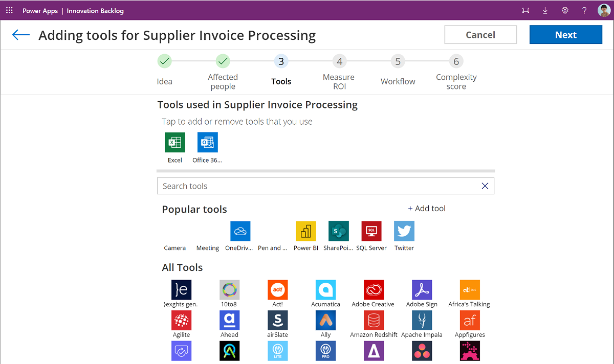Clear the search tools field with X

tap(485, 186)
